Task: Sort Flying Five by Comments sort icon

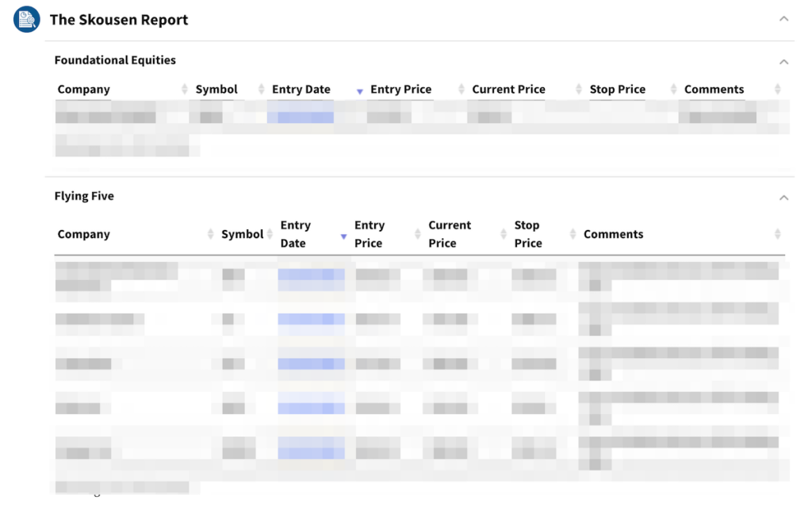Action: point(777,234)
